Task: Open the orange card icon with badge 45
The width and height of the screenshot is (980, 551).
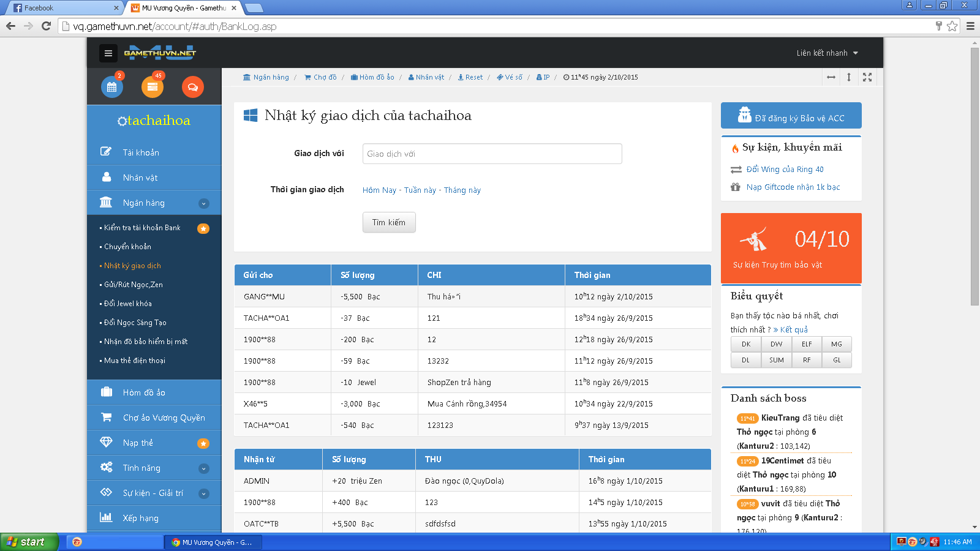Action: [x=153, y=87]
